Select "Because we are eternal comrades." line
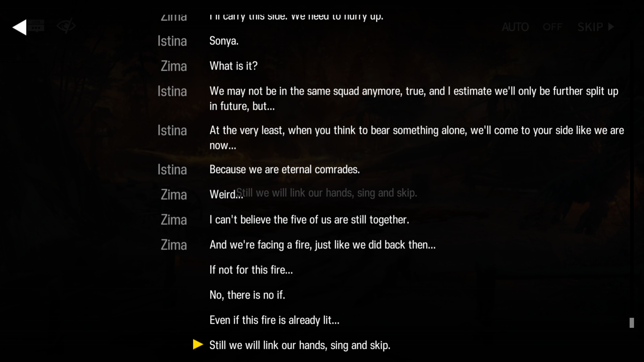 [x=284, y=170]
